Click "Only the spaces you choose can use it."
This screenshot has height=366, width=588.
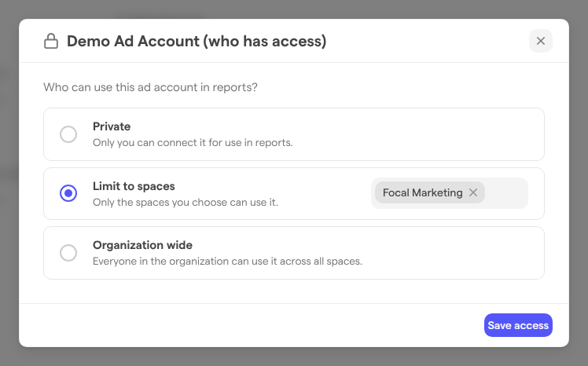[186, 203]
